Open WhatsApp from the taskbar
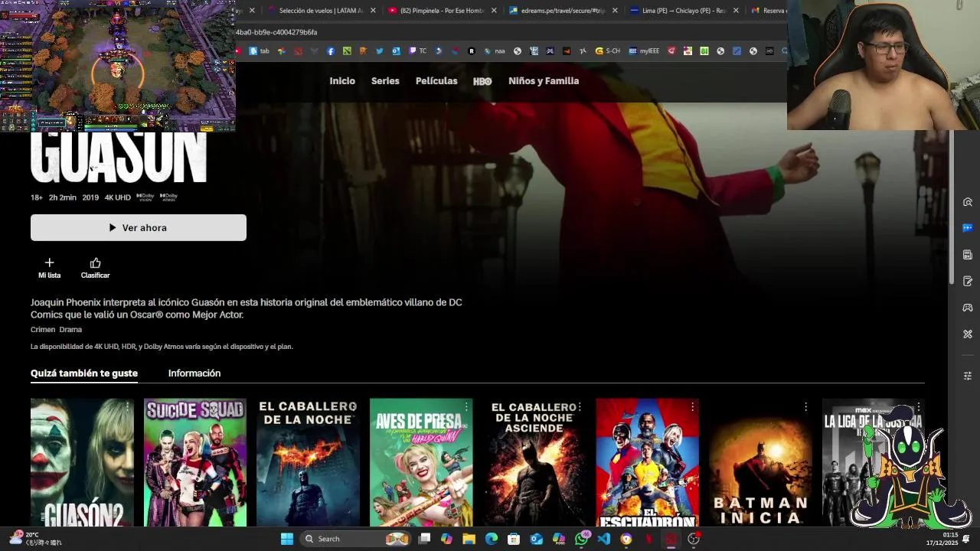The image size is (980, 551). 581,539
